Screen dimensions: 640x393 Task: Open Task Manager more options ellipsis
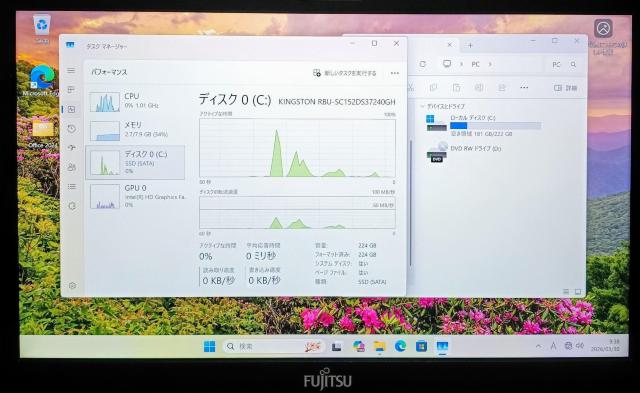point(394,73)
